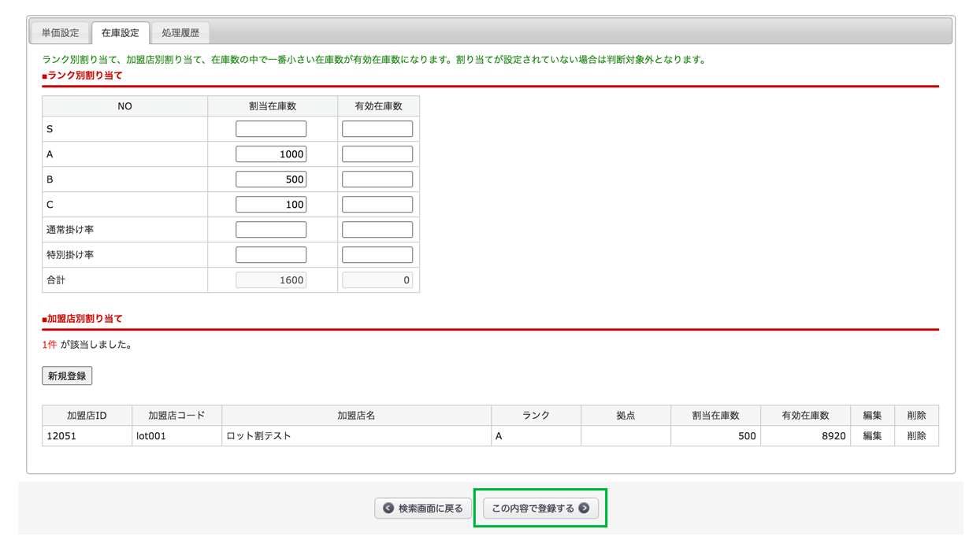Click the 加盟店ID column header
The width and height of the screenshot is (980, 551).
tap(87, 416)
